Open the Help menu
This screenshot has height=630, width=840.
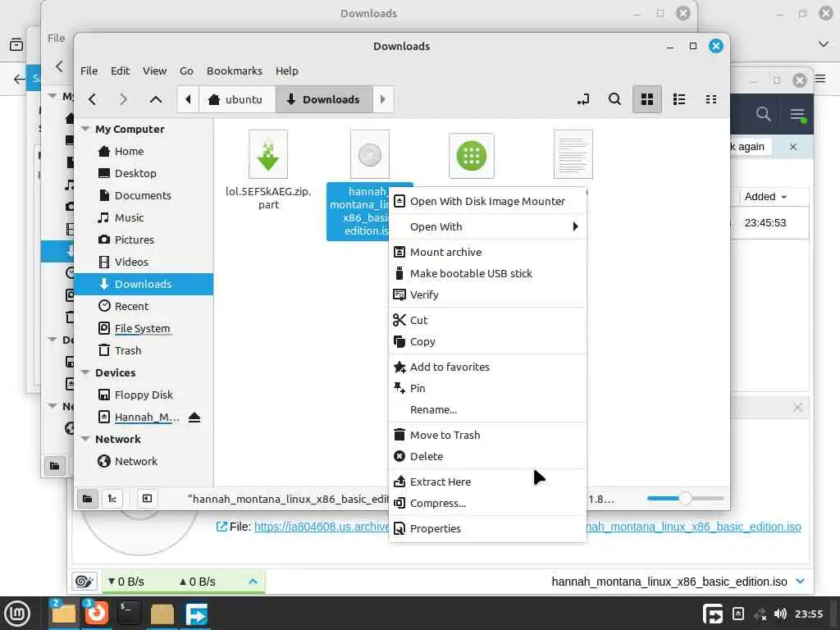(x=287, y=71)
